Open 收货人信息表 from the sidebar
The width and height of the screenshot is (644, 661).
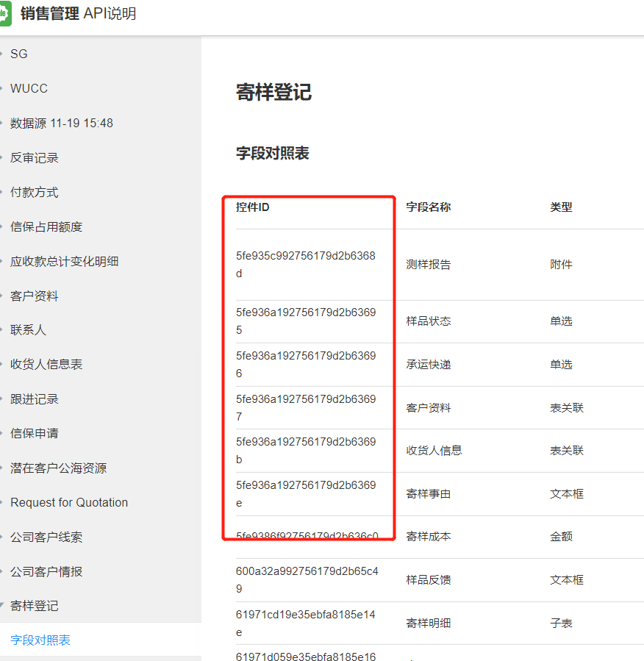[46, 364]
